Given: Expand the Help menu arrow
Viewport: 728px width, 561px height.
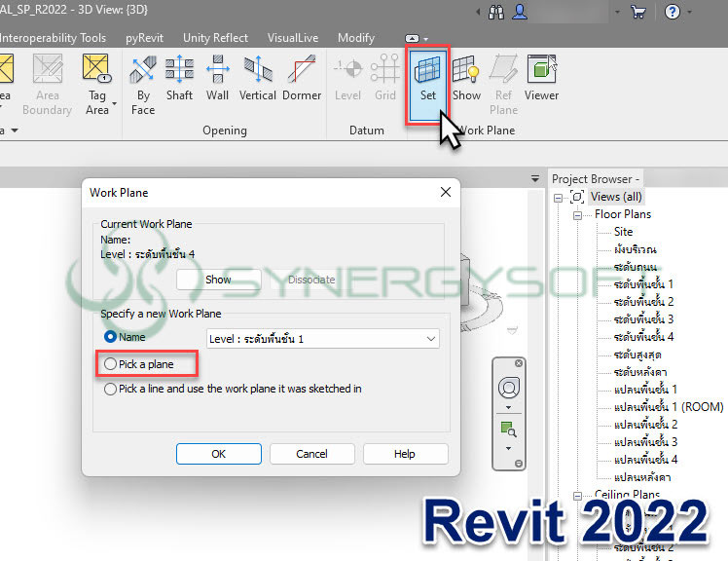Looking at the screenshot, I should pyautogui.click(x=689, y=12).
